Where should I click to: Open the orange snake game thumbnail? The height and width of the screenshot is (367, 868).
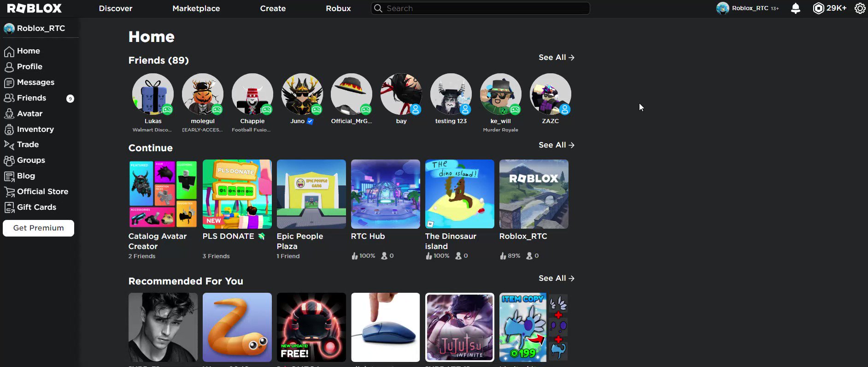pos(237,327)
